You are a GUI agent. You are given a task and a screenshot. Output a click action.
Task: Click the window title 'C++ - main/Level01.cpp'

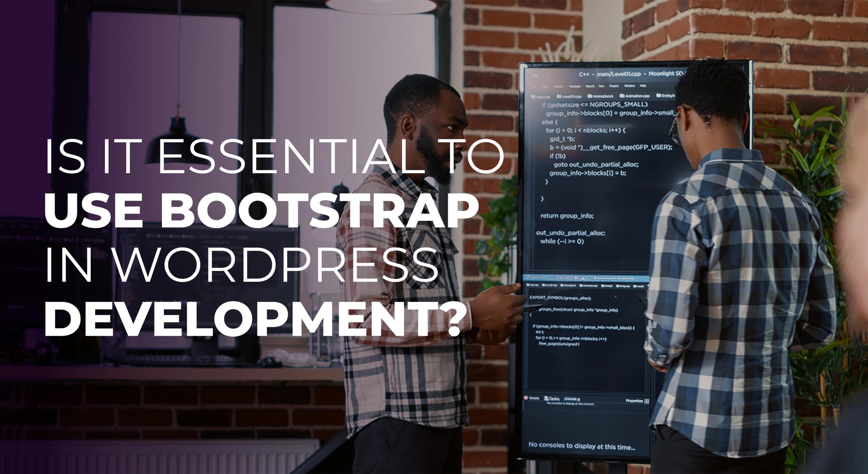point(610,74)
